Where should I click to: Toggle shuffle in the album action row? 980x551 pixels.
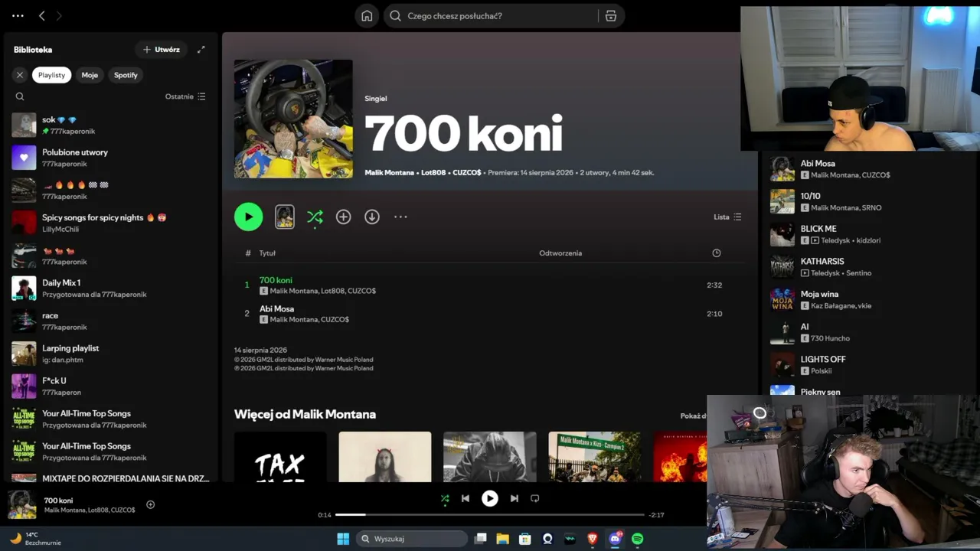315,217
